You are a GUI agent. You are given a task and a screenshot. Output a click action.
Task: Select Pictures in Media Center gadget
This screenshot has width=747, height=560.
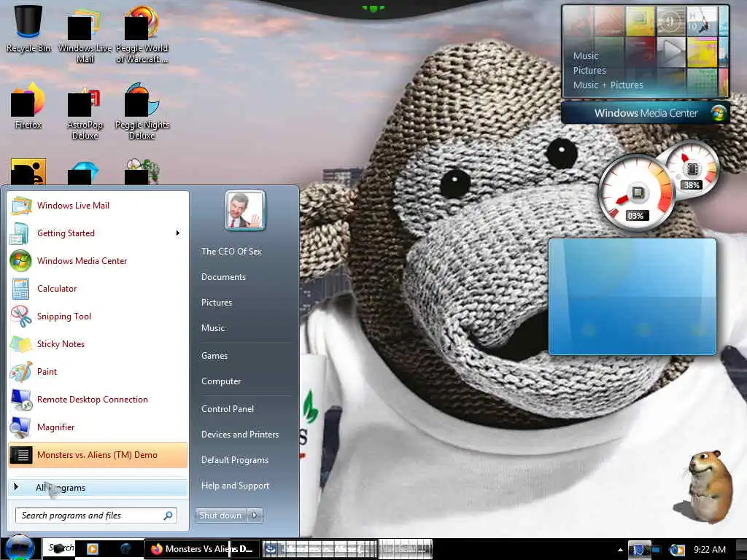(x=589, y=71)
